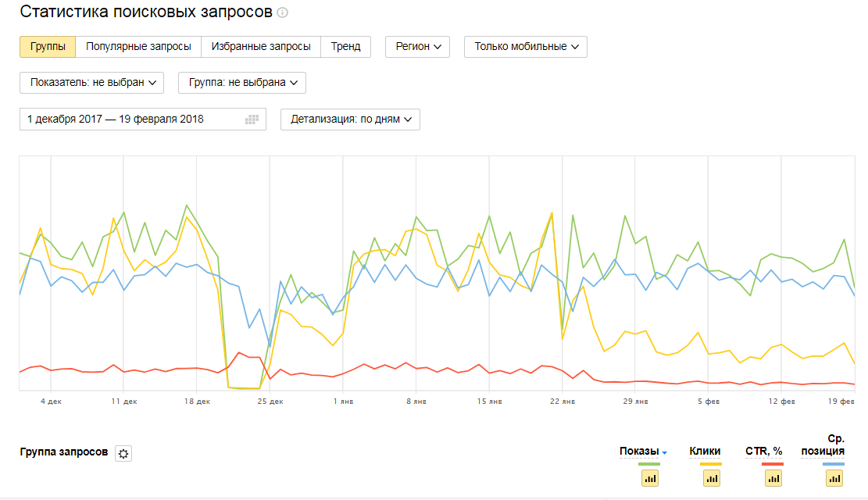This screenshot has width=868, height=500.
Task: Open the Детализация: по дням dropdown
Action: [x=350, y=120]
